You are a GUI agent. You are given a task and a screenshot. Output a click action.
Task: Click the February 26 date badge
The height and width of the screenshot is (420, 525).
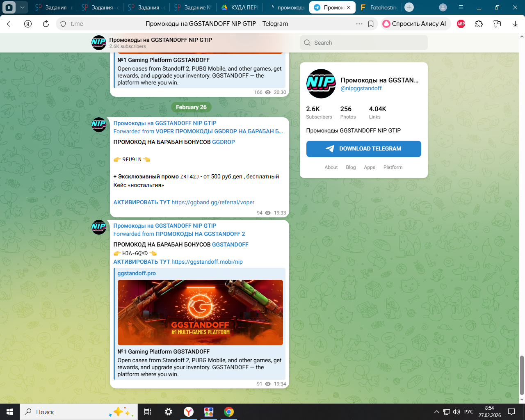[x=191, y=107]
